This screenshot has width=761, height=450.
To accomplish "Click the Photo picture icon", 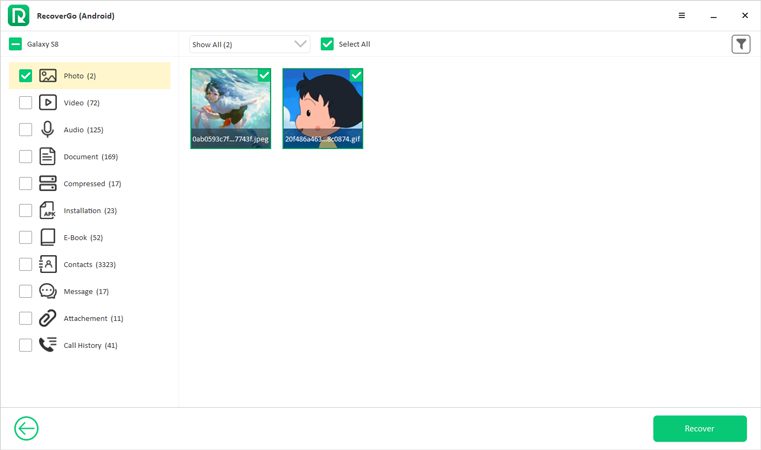I will [x=48, y=76].
